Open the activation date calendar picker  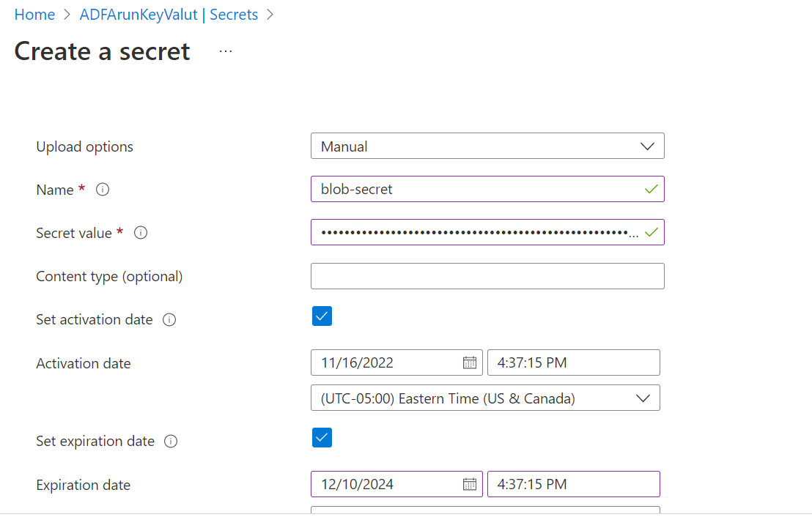pyautogui.click(x=470, y=362)
